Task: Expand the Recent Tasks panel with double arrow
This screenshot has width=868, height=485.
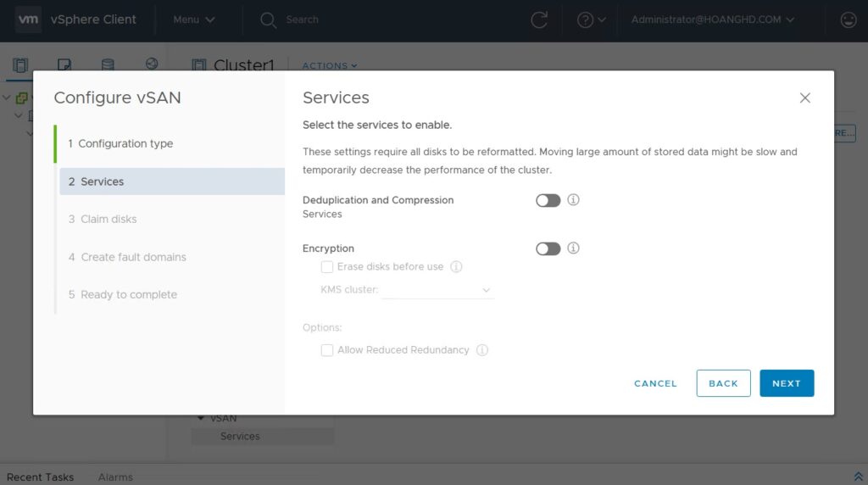Action: click(858, 477)
